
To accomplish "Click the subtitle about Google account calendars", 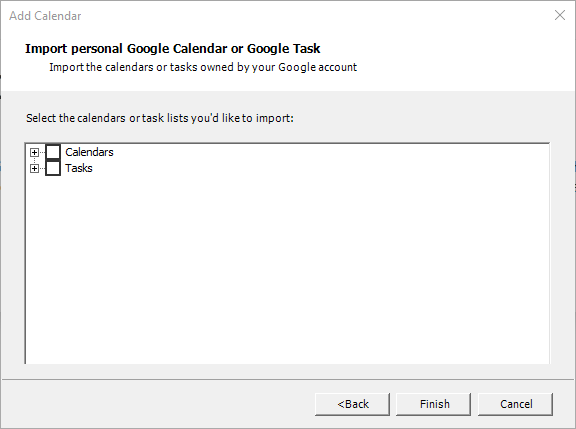I will (203, 67).
